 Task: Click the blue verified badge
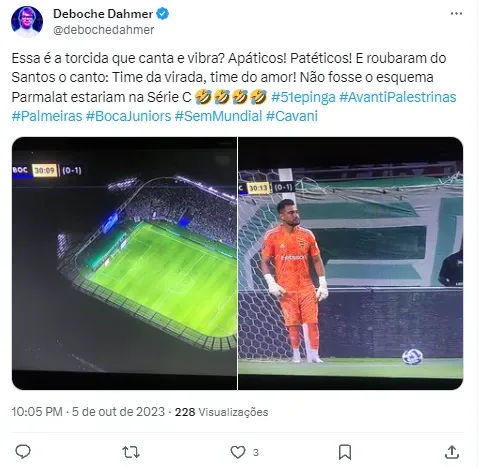[x=163, y=14]
